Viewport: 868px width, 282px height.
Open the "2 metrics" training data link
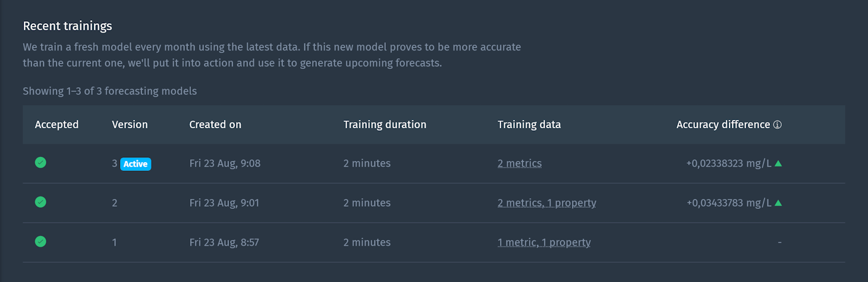pos(520,163)
